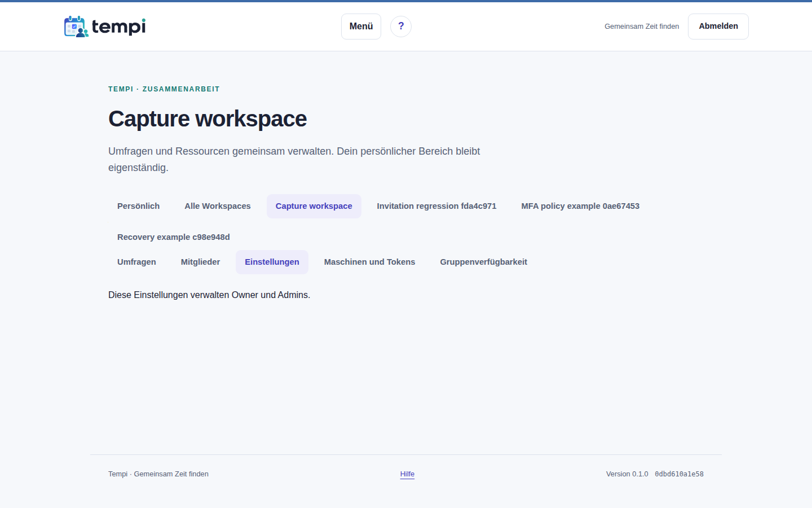Click the Version 0.1.0 footer text

(x=627, y=474)
